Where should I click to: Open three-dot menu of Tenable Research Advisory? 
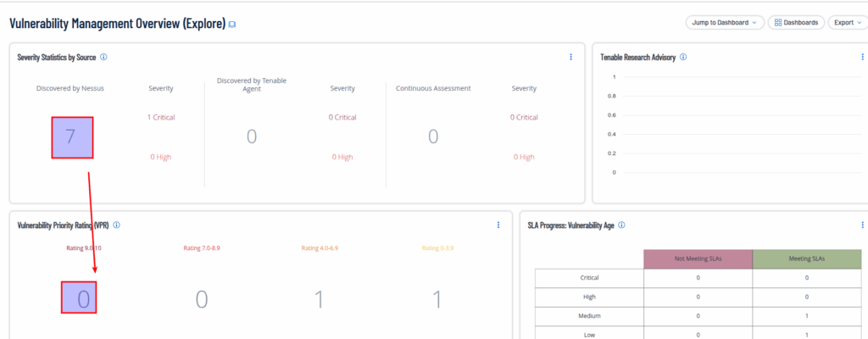(861, 57)
